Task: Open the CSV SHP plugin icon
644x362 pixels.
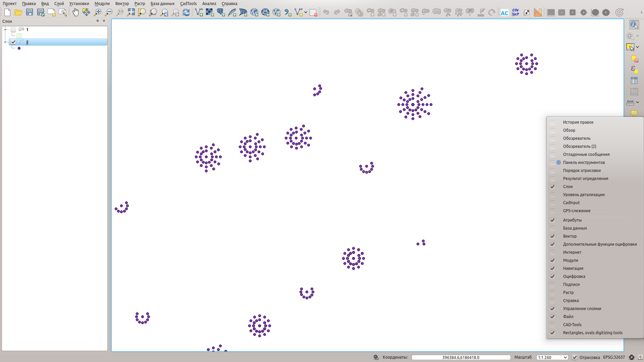Action: tap(516, 12)
